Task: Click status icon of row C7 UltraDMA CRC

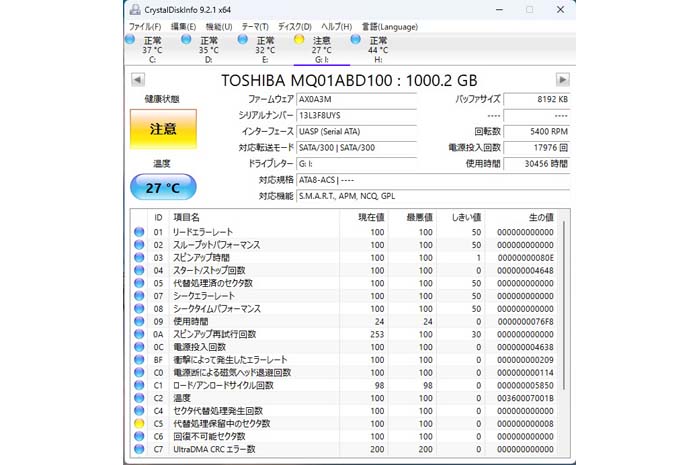Action: click(x=139, y=449)
